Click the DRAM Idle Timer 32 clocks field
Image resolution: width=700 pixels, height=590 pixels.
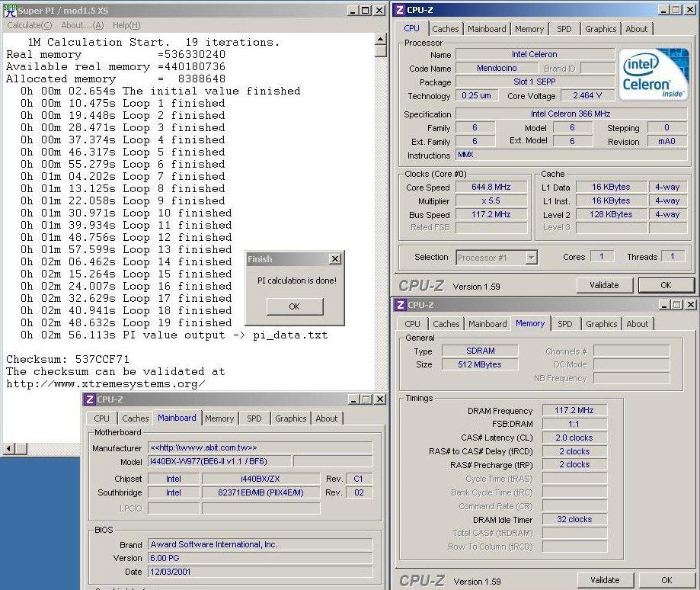(574, 519)
